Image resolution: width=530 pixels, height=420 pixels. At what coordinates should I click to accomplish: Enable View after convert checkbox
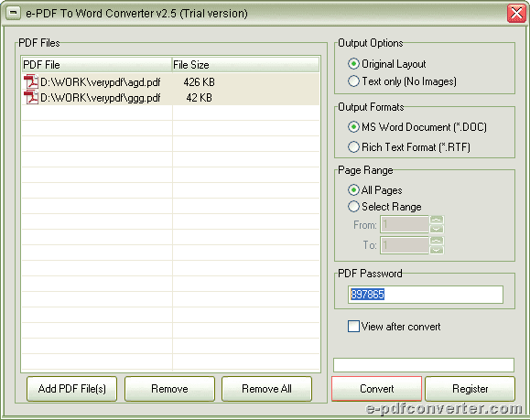(353, 327)
